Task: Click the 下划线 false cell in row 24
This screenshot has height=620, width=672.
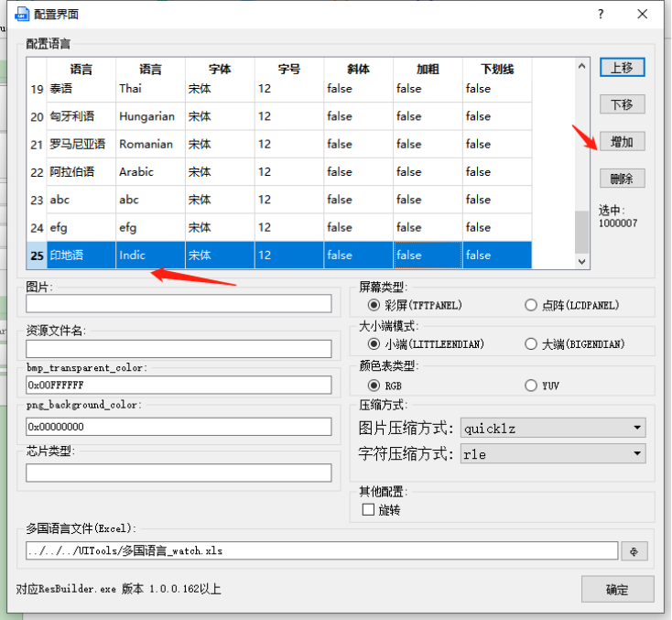Action: click(497, 228)
